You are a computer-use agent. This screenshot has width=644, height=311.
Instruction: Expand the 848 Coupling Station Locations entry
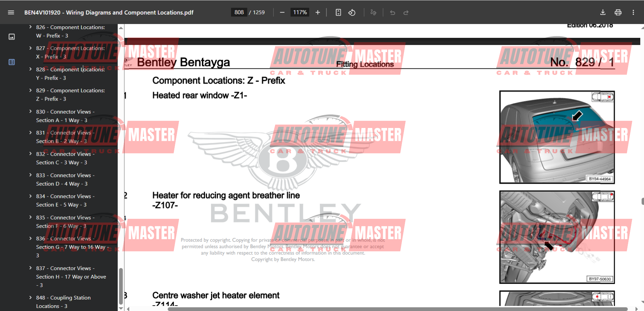(x=30, y=297)
